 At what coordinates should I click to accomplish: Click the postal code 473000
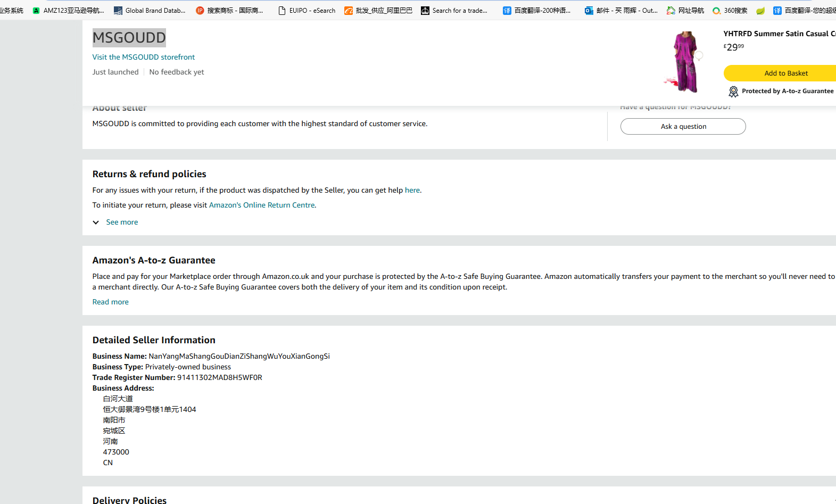(116, 452)
